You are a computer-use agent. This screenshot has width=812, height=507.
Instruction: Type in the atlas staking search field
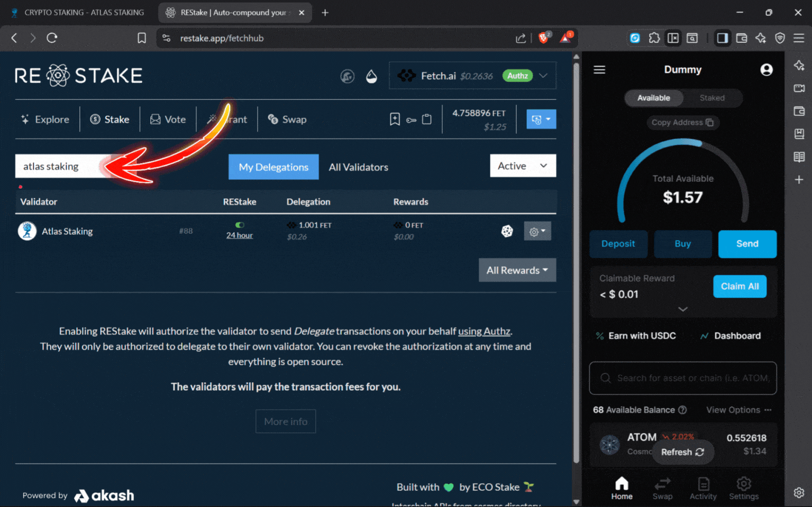click(63, 166)
